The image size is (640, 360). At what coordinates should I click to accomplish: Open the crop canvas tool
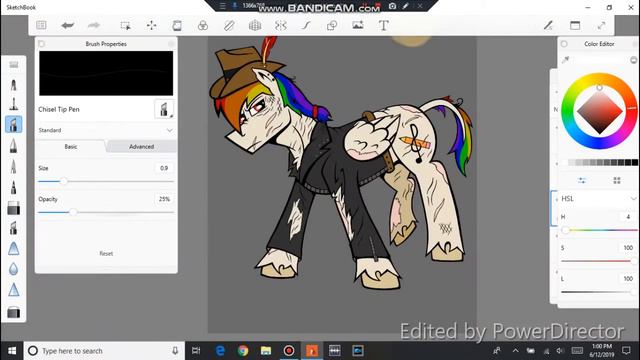click(177, 25)
